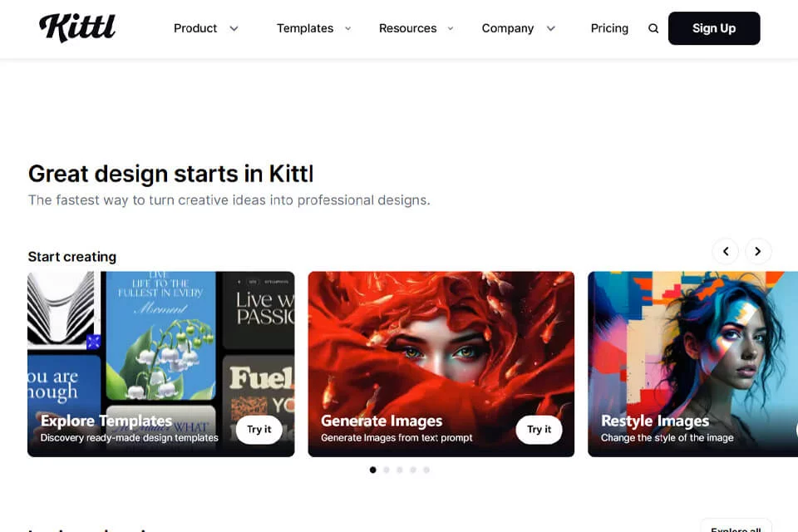The image size is (798, 532).
Task: Open the search magnifier icon
Action: click(653, 28)
